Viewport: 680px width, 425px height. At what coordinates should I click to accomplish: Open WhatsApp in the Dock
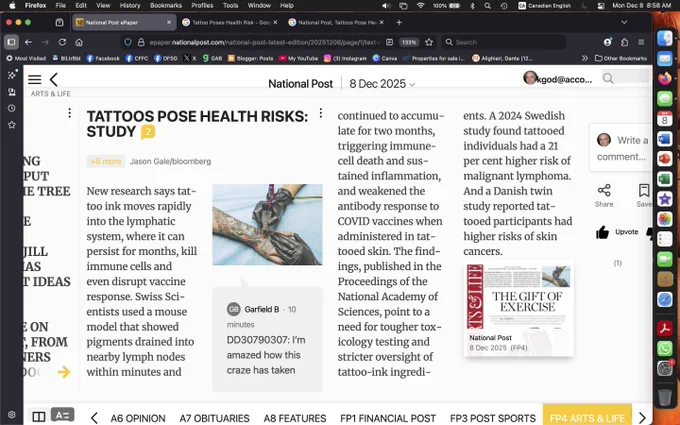click(664, 348)
